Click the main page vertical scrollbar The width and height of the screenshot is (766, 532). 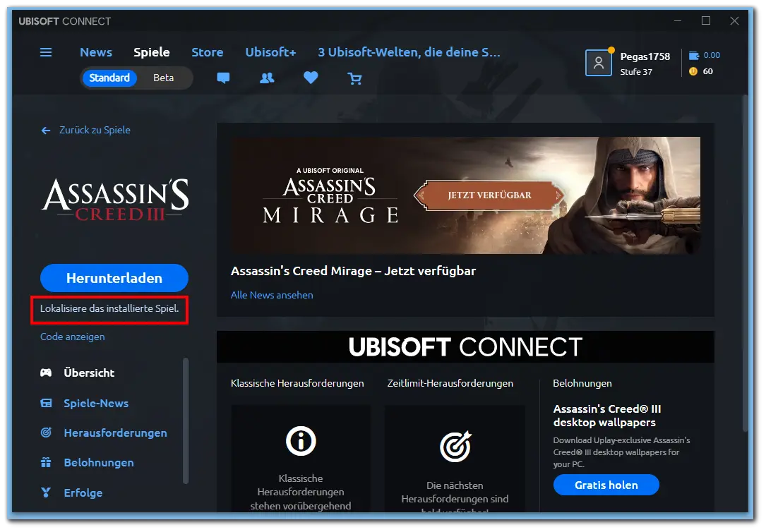(x=745, y=264)
